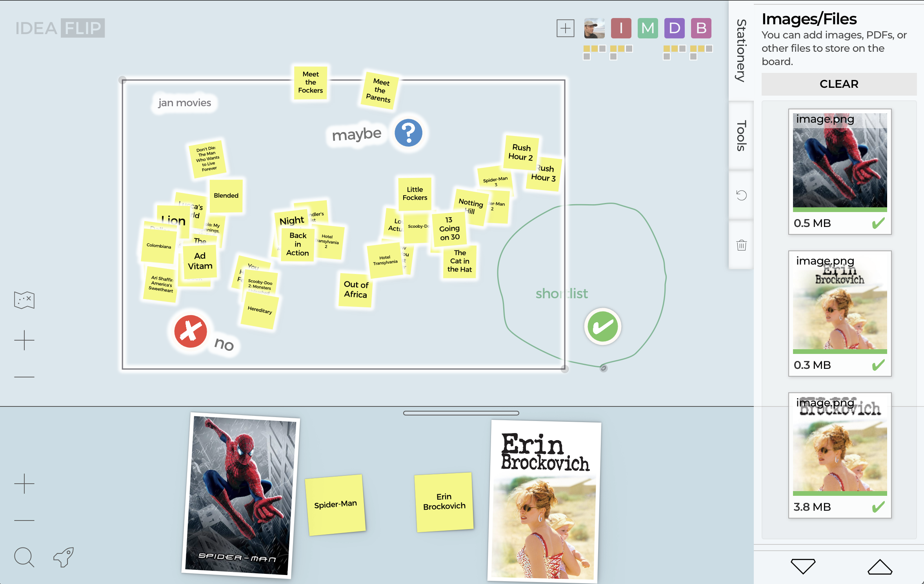Select the 'Ari Shaffir: America's Sweetheart' note
924x584 pixels.
[x=161, y=284]
